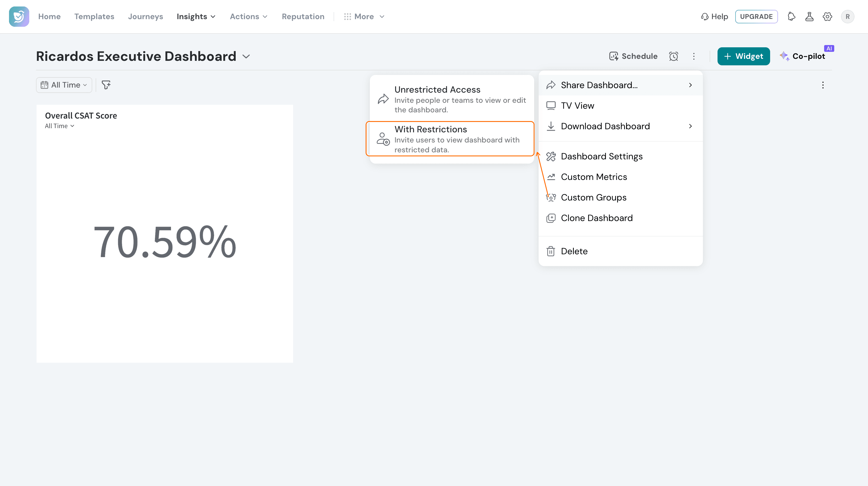Expand the dashboard title dropdown chevron
Viewport: 868px width, 486px height.
pos(246,56)
